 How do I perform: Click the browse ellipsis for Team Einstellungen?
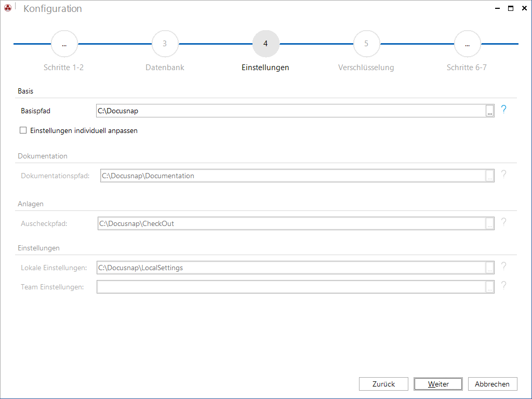[489, 287]
